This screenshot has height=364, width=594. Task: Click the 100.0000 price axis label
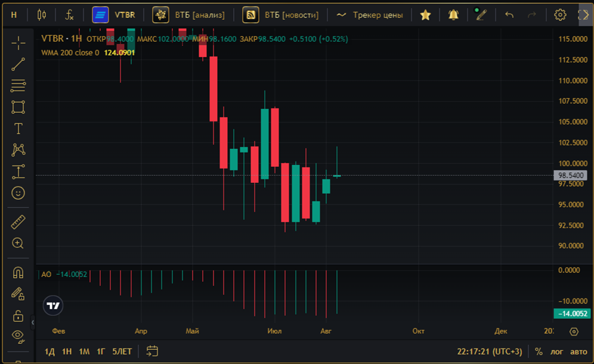[x=573, y=163]
